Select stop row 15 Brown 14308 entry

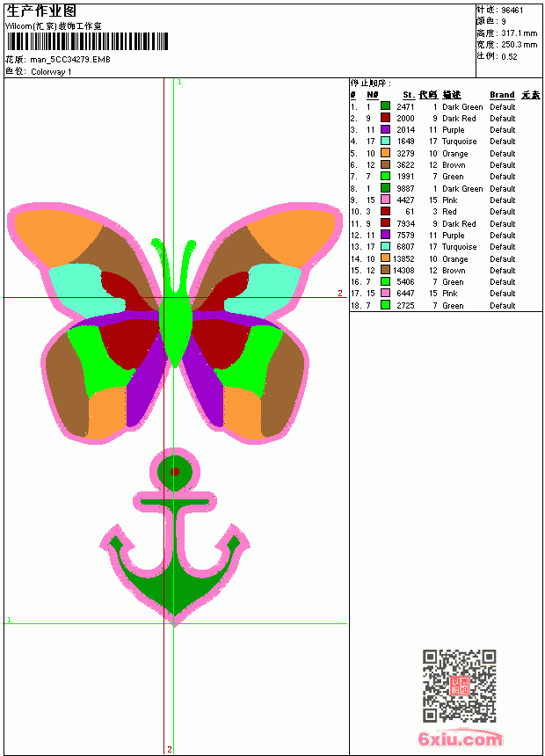tap(433, 270)
